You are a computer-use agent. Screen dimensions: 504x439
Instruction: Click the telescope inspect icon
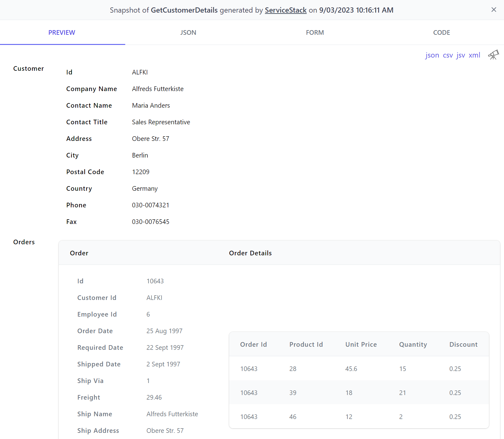494,55
